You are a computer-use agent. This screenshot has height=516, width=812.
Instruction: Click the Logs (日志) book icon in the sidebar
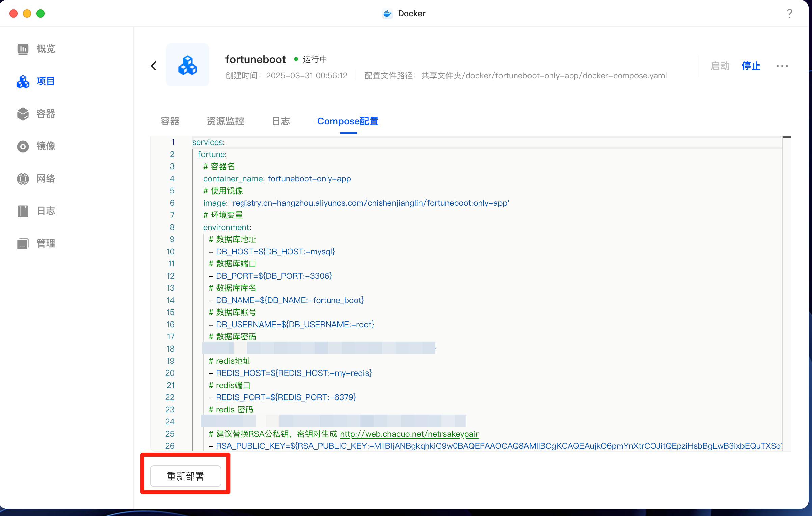(x=23, y=211)
